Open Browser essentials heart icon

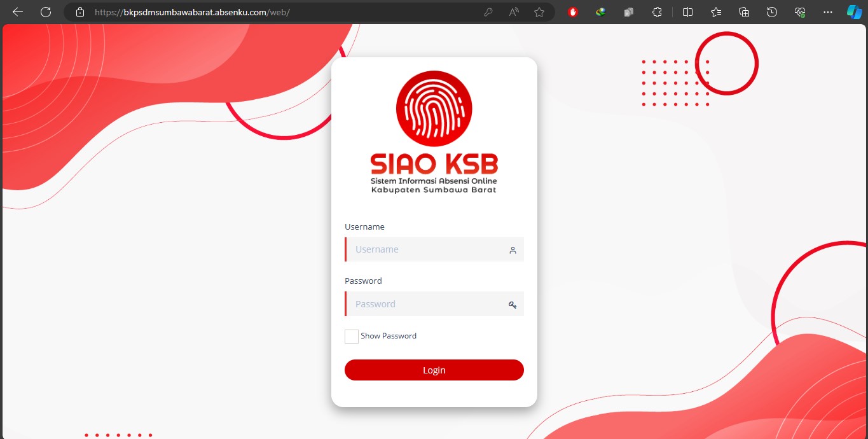tap(800, 12)
